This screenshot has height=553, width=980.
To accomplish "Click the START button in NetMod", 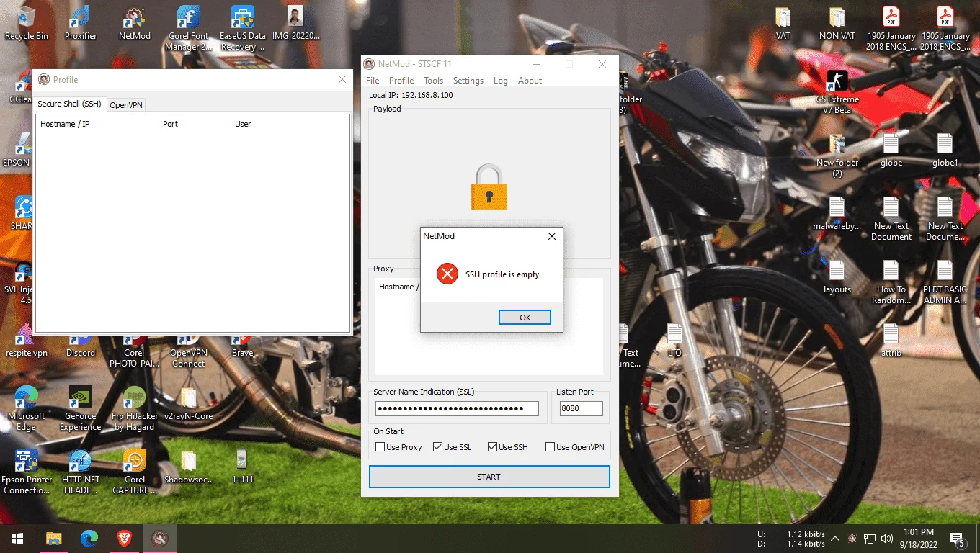I will point(489,477).
